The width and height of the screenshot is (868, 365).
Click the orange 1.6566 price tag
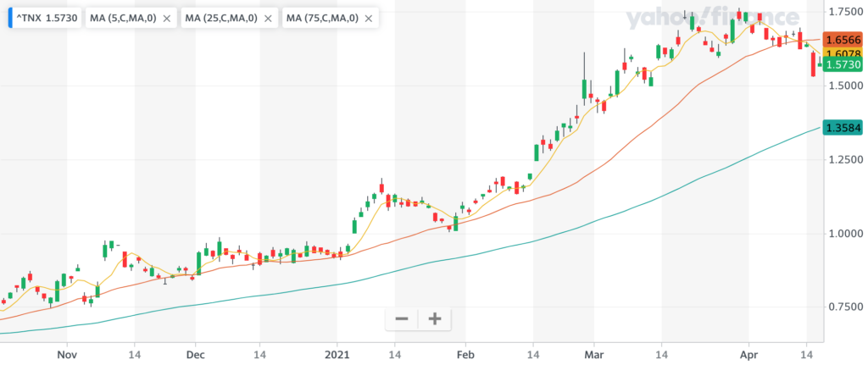click(x=843, y=40)
